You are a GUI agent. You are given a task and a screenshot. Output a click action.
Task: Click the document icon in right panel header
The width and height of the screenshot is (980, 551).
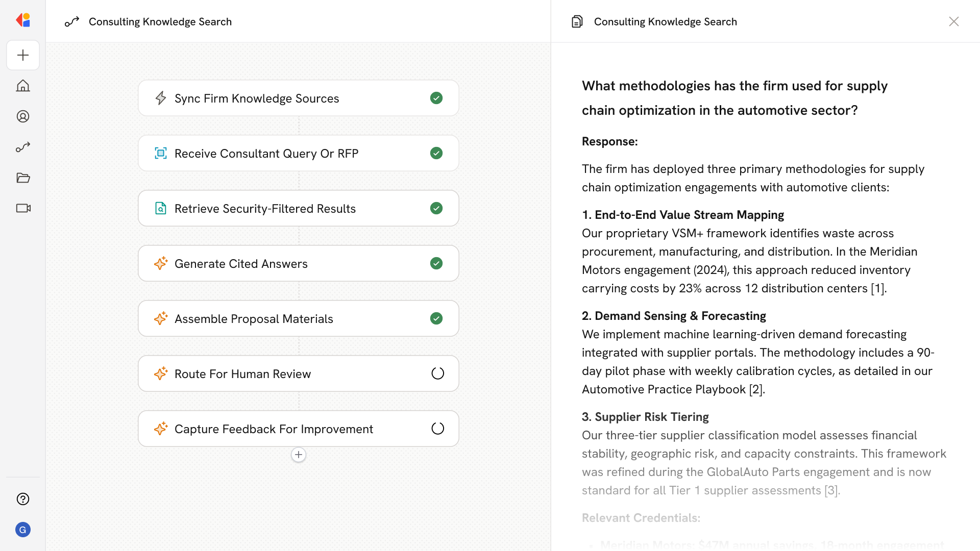tap(577, 21)
